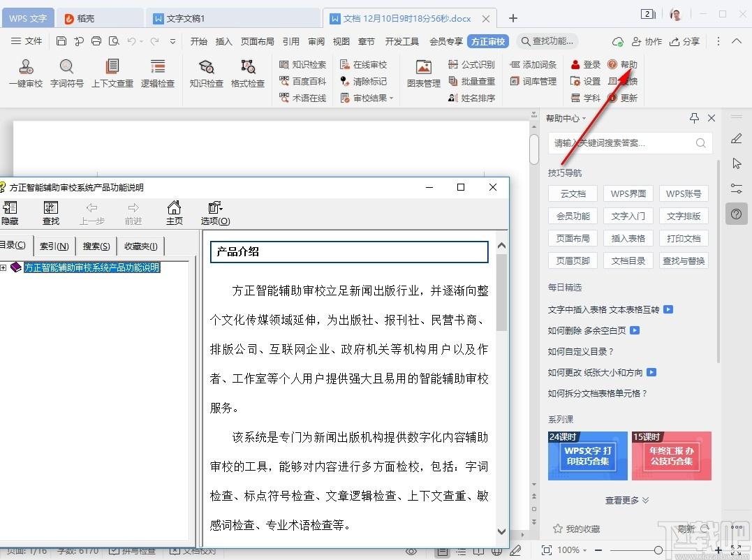Open the 选项(O) menu in help viewer
The width and height of the screenshot is (752, 560).
coord(215,214)
